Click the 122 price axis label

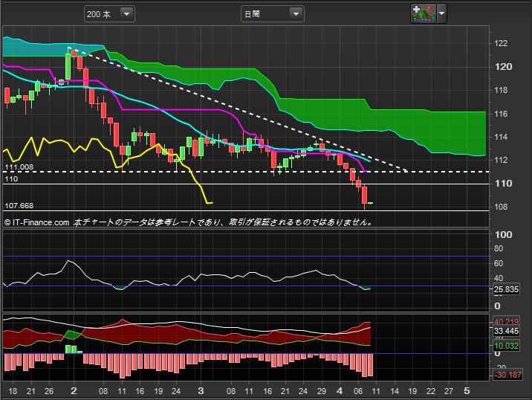[x=501, y=43]
